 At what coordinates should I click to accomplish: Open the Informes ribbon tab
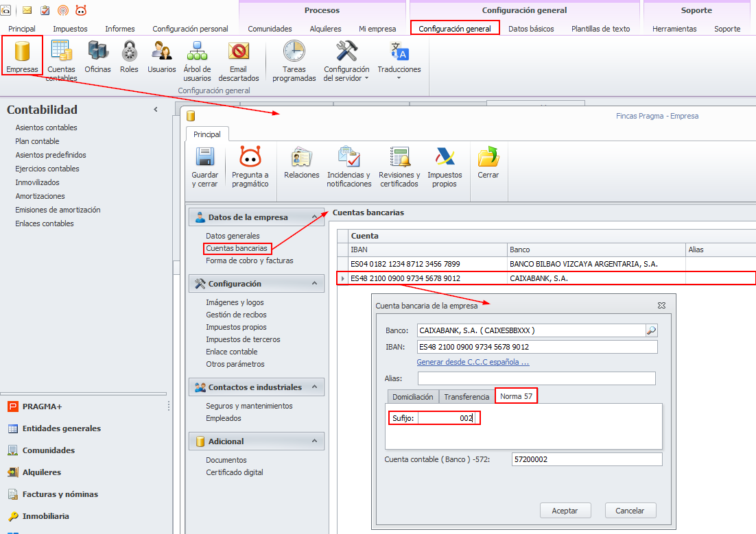(x=120, y=28)
